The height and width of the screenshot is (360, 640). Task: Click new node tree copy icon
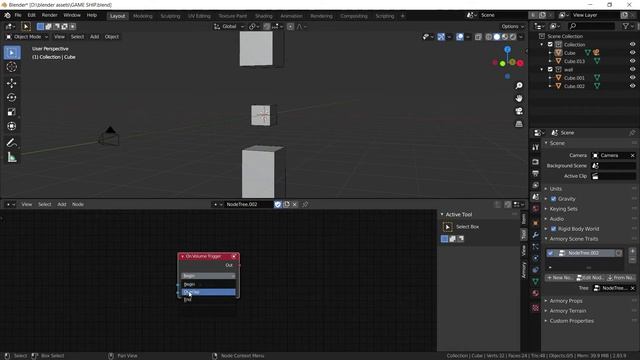pyautogui.click(x=287, y=204)
